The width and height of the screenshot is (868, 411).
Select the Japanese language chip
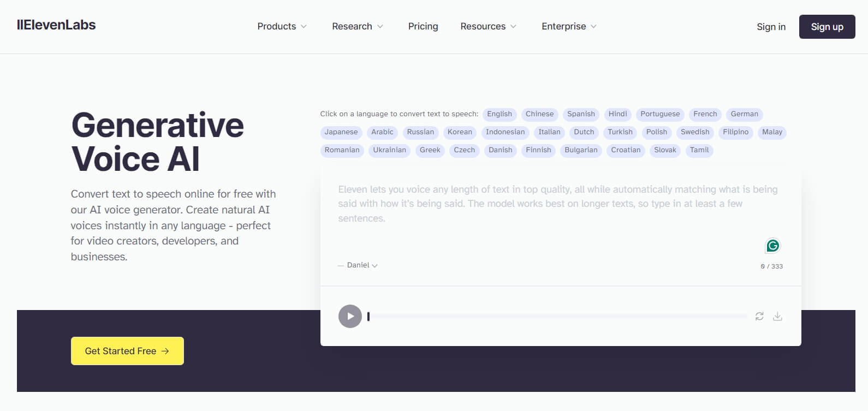[x=341, y=132]
